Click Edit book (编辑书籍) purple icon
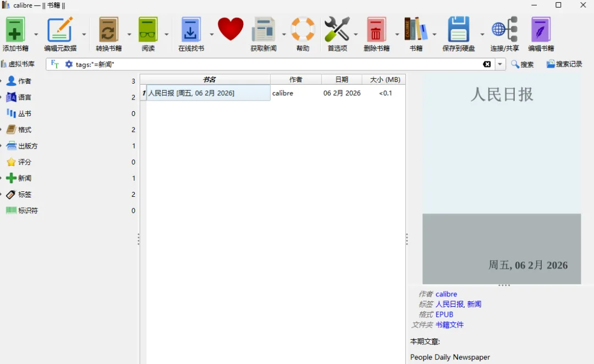Viewport: 594px width, 364px height. click(x=541, y=30)
